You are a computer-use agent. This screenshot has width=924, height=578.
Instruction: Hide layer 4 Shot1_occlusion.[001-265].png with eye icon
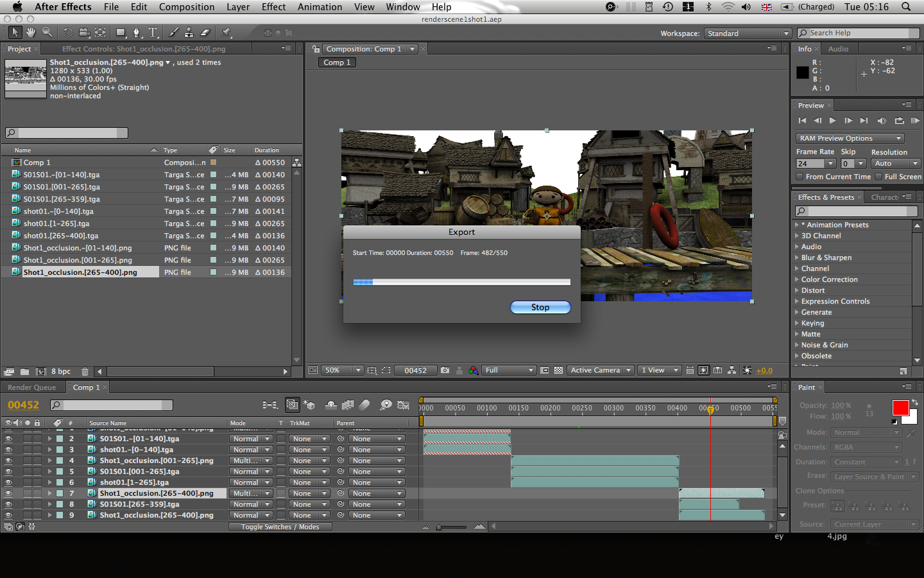8,460
